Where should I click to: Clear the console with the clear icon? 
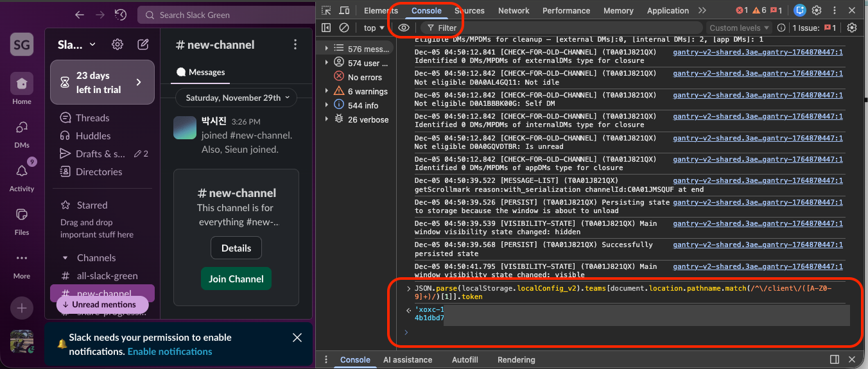pyautogui.click(x=344, y=28)
